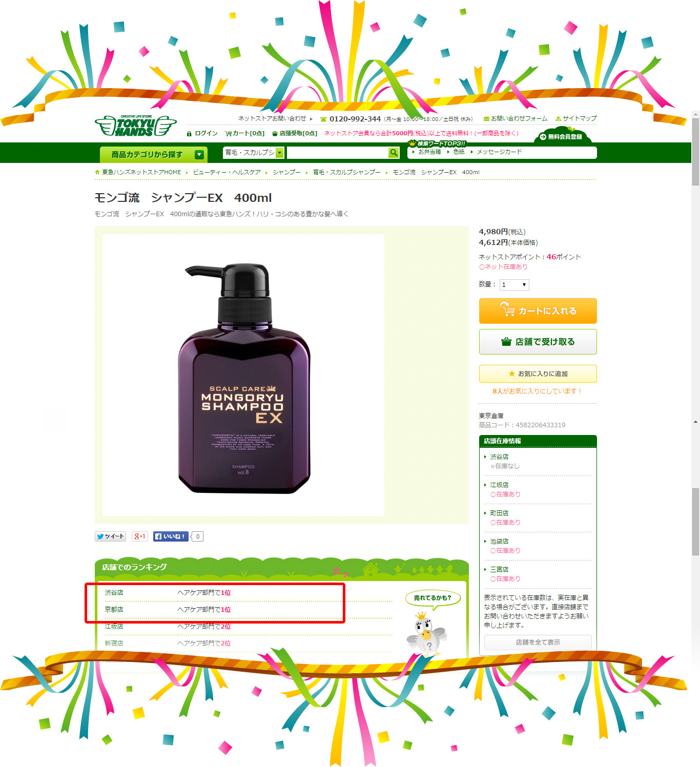Click 店舗を全て表示 button
The height and width of the screenshot is (767, 700).
(538, 642)
